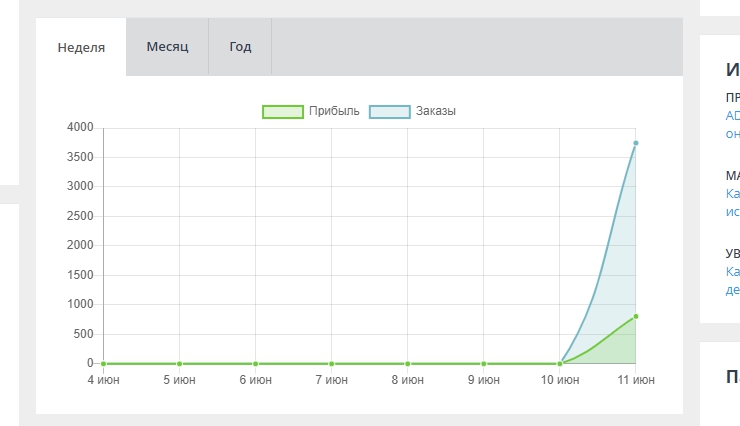This screenshot has height=426, width=740.
Task: Switch to the Неделя tab
Action: coord(81,47)
